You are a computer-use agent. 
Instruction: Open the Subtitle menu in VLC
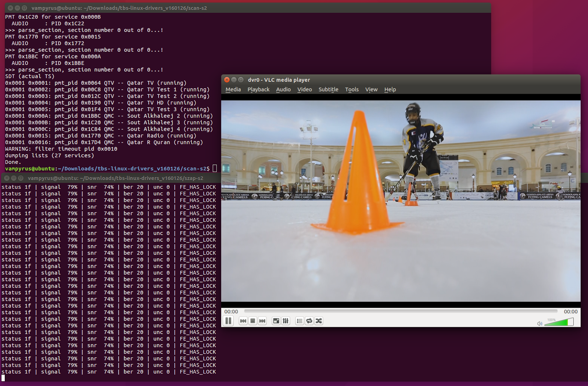point(328,90)
